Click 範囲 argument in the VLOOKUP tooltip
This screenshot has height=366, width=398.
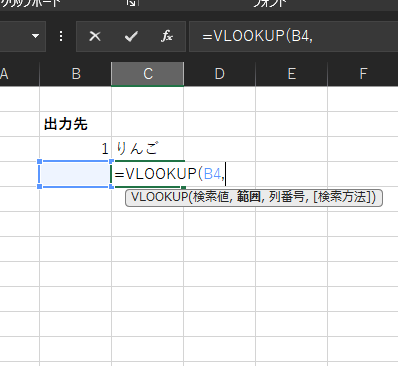[248, 197]
